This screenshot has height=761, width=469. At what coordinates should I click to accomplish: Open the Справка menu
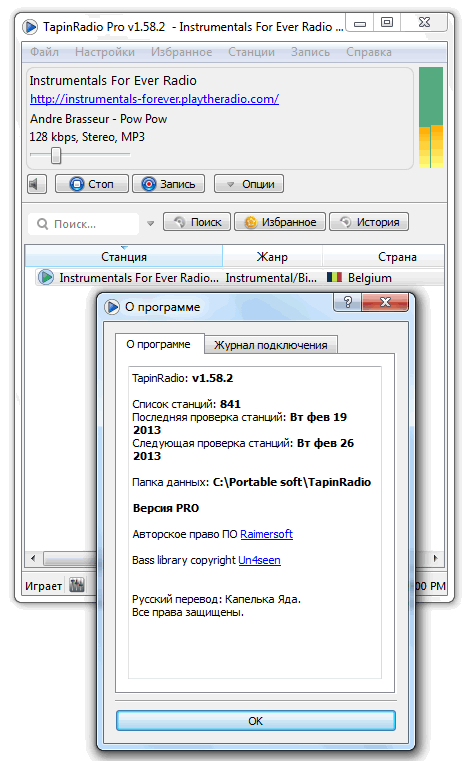point(369,52)
